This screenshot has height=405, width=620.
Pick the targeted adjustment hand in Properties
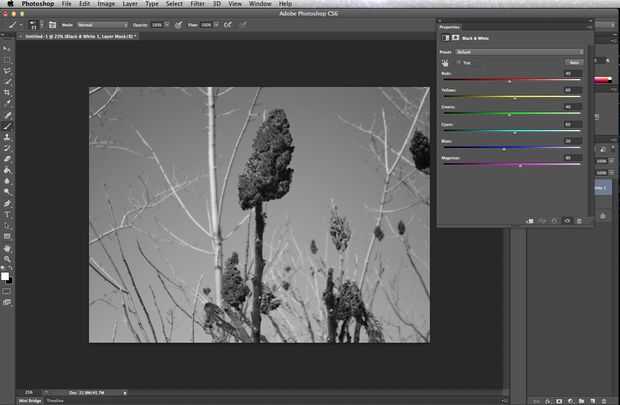(445, 63)
